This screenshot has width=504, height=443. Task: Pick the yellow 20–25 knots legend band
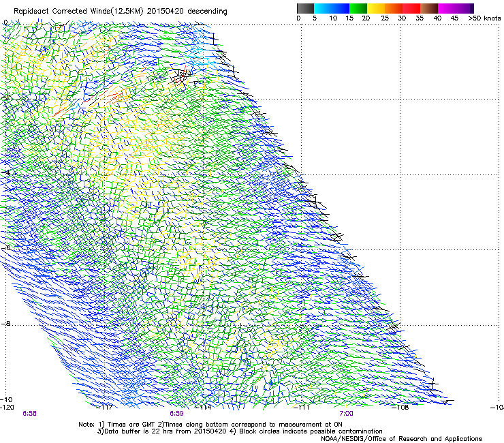coord(376,8)
